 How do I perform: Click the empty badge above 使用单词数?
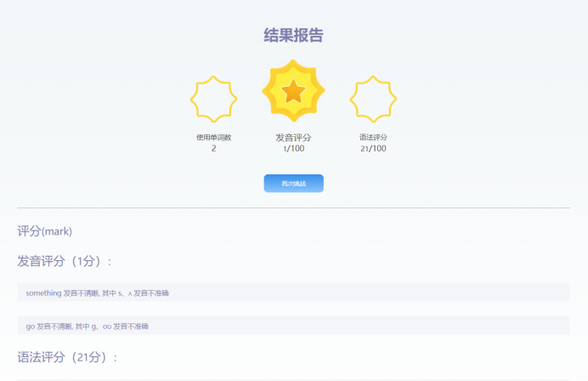[x=214, y=100]
